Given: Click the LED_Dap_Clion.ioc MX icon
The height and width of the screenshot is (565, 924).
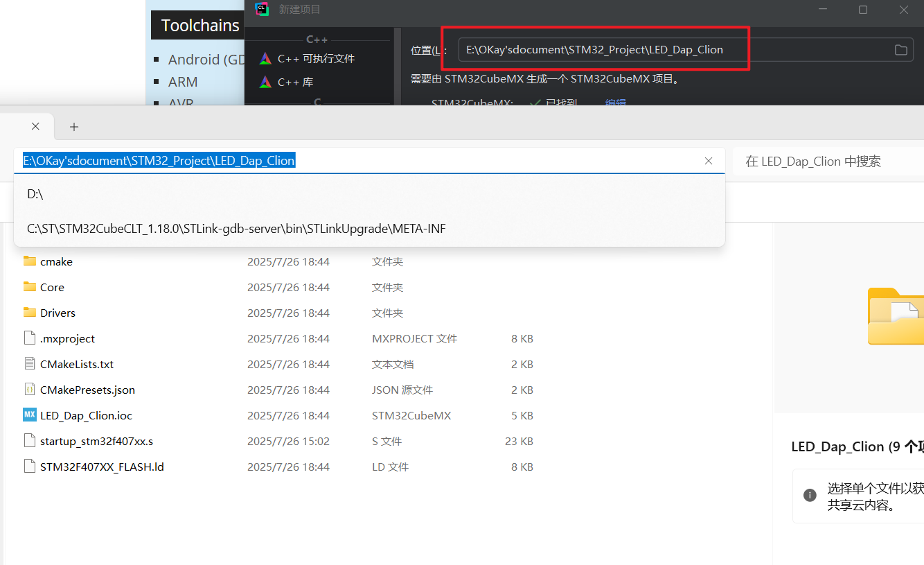Looking at the screenshot, I should pyautogui.click(x=29, y=415).
